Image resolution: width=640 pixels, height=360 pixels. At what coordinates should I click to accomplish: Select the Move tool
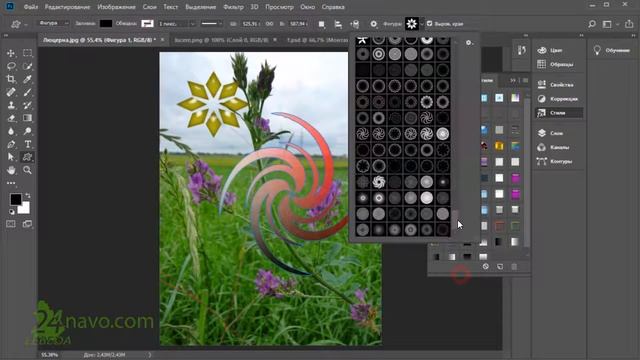click(11, 53)
